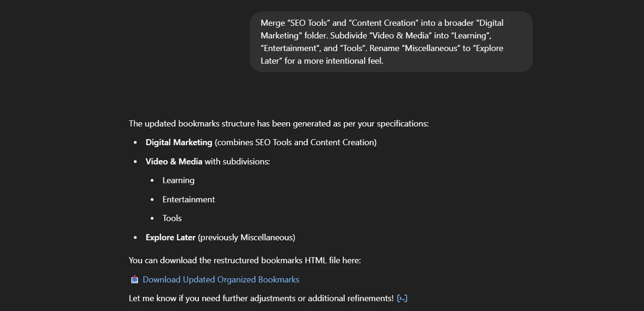Click the user message bubble at top
Screen dimensions: 644x311
pos(391,41)
